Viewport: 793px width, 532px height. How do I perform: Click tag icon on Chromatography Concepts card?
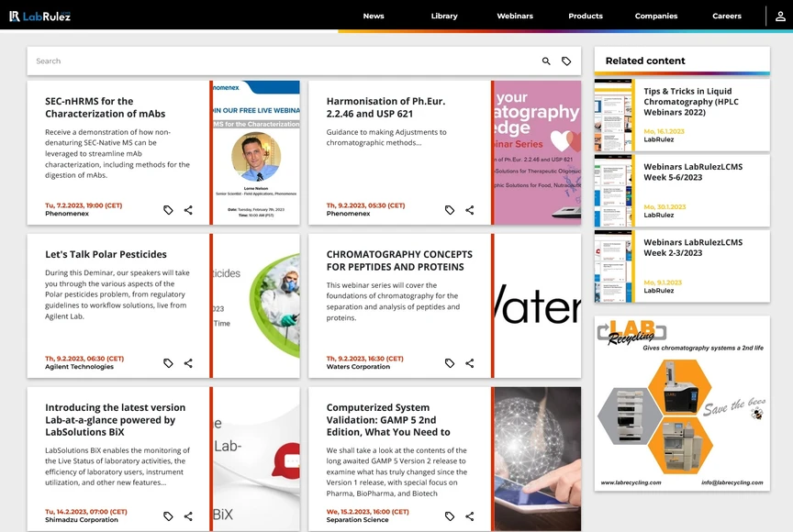450,363
